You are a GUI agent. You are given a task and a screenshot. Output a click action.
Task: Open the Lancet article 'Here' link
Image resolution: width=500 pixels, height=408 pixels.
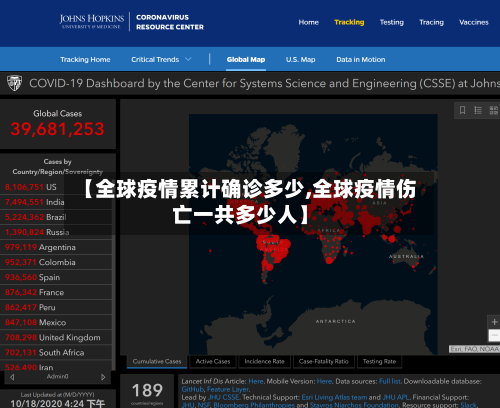tap(256, 381)
